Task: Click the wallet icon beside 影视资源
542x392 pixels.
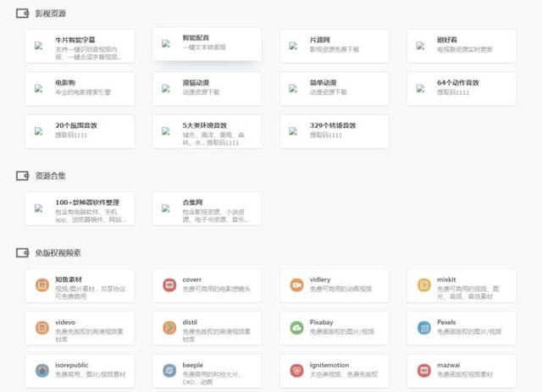Action: click(x=23, y=14)
